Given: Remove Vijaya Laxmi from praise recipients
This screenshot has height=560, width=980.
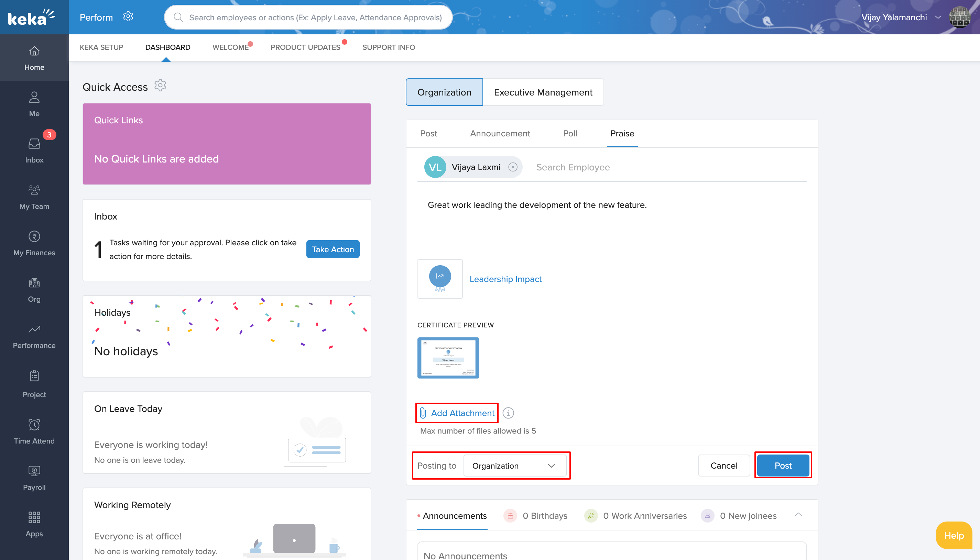Looking at the screenshot, I should [512, 167].
